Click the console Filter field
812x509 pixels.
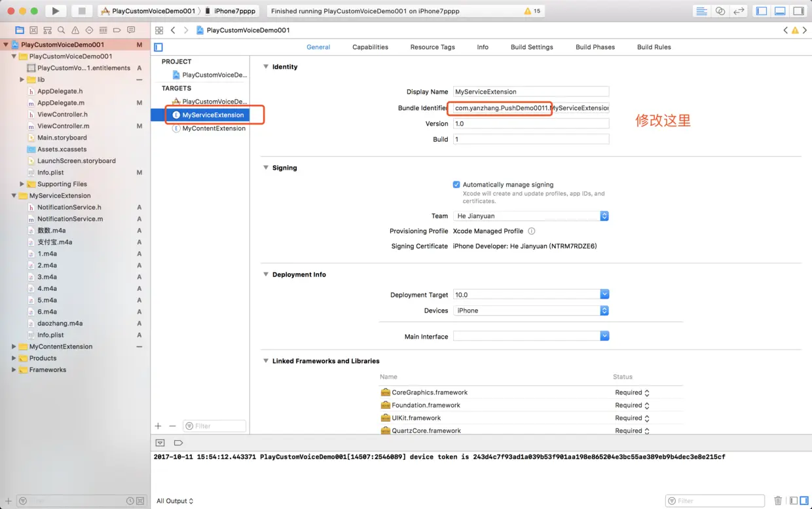point(715,500)
